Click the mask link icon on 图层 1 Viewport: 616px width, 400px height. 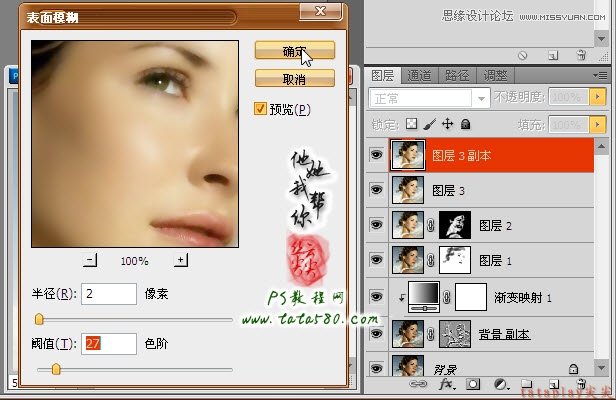(431, 260)
